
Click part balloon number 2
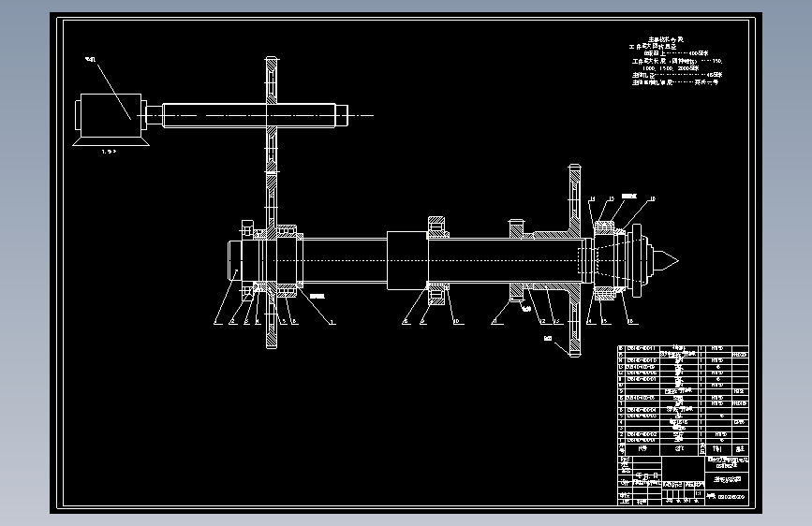tap(232, 322)
